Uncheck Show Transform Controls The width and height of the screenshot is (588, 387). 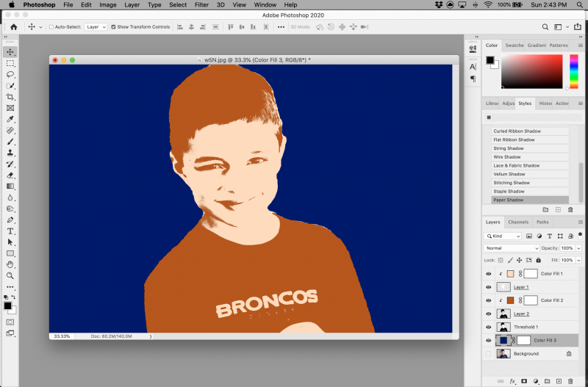click(113, 27)
